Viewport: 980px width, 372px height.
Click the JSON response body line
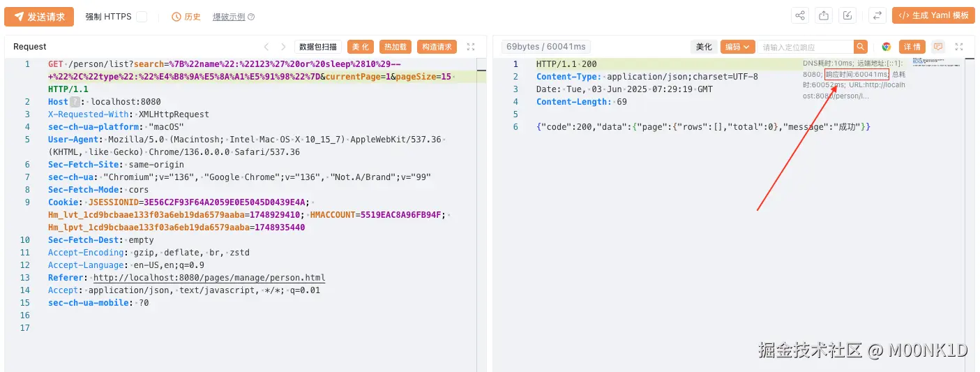click(x=704, y=127)
